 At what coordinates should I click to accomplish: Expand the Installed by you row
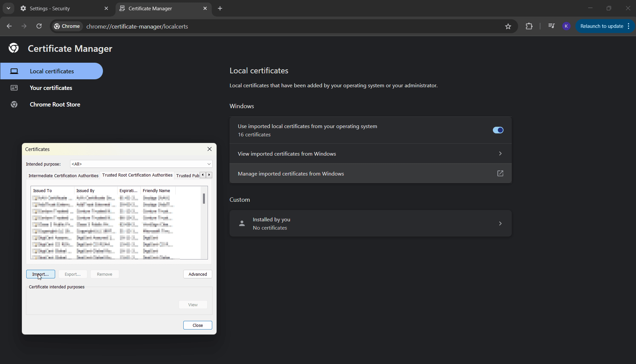[370, 223]
